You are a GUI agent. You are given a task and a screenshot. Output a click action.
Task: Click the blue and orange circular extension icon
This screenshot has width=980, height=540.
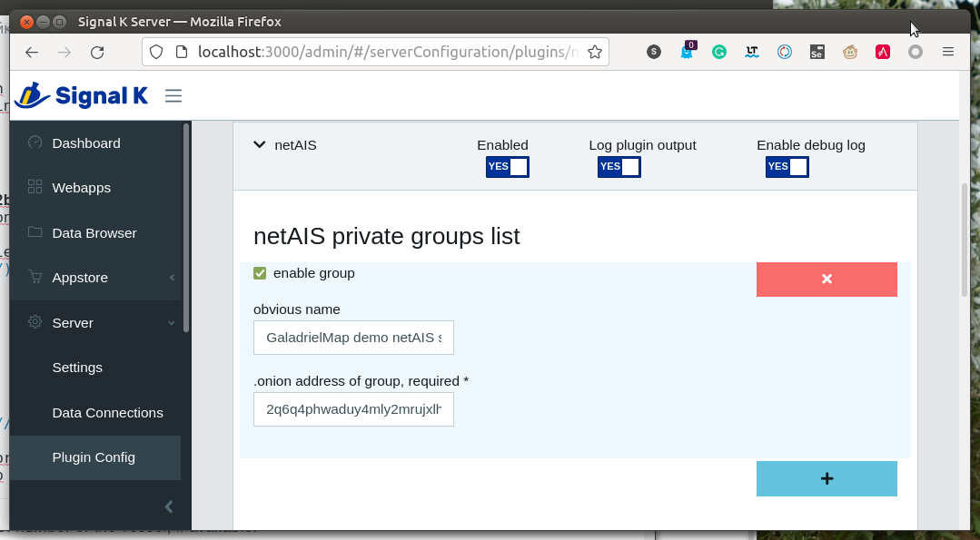tap(785, 52)
